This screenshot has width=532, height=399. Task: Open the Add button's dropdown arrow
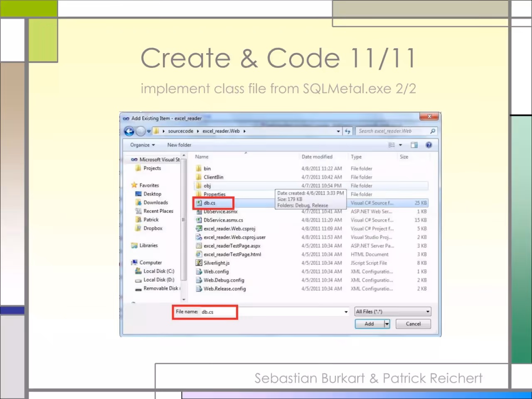point(387,324)
